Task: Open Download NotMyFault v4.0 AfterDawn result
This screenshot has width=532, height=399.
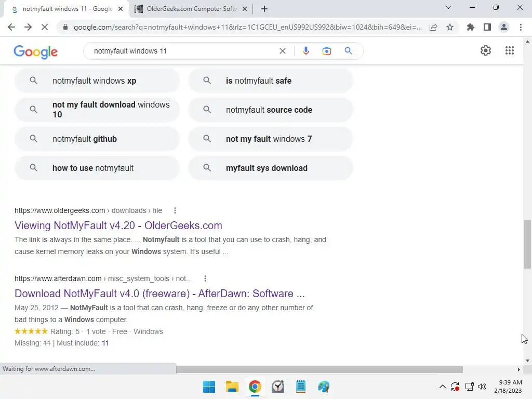Action: (x=159, y=294)
